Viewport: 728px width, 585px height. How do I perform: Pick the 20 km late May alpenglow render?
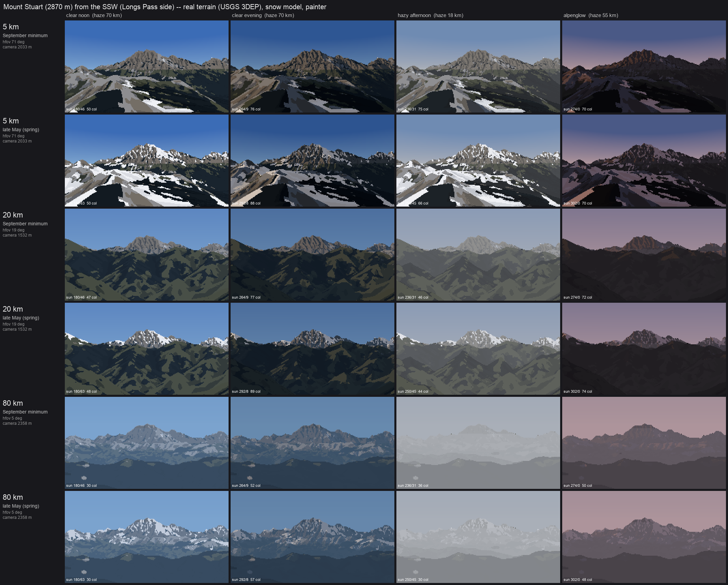coord(644,349)
